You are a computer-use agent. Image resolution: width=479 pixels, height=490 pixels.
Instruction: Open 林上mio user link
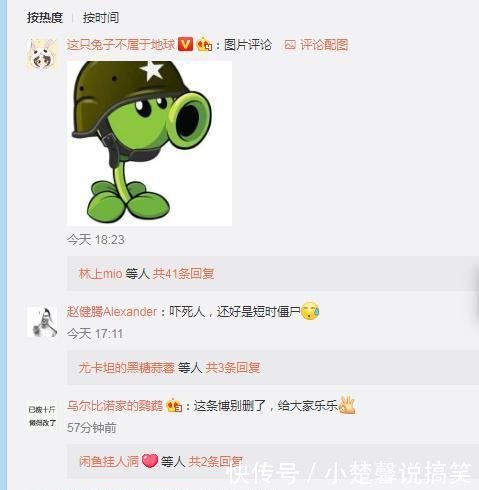pos(101,274)
